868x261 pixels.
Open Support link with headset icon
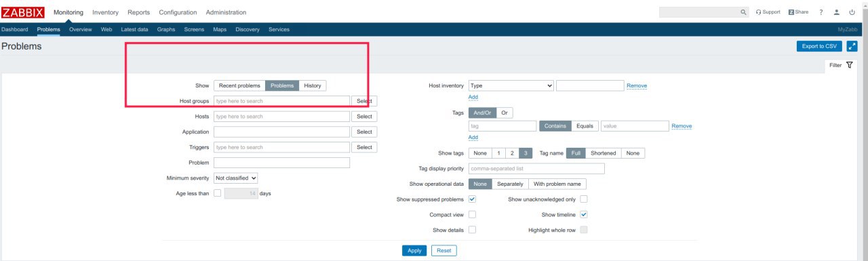coord(768,12)
